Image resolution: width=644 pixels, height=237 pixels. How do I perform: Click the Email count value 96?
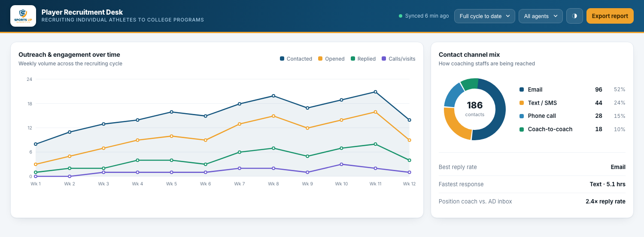coord(598,90)
